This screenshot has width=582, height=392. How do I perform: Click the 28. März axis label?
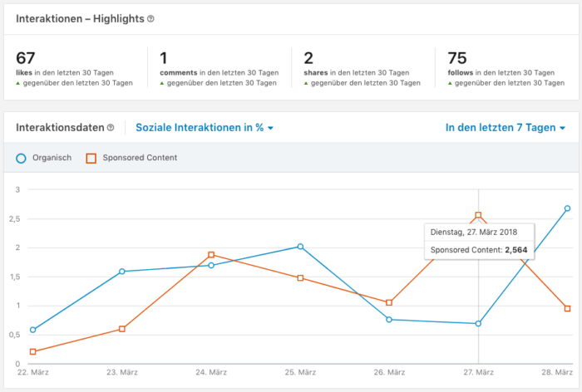(x=557, y=372)
